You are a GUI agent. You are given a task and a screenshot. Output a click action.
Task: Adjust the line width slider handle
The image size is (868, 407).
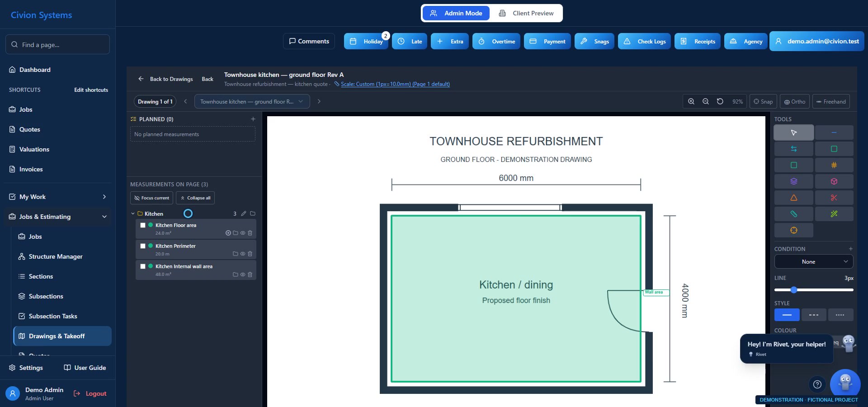(x=793, y=290)
